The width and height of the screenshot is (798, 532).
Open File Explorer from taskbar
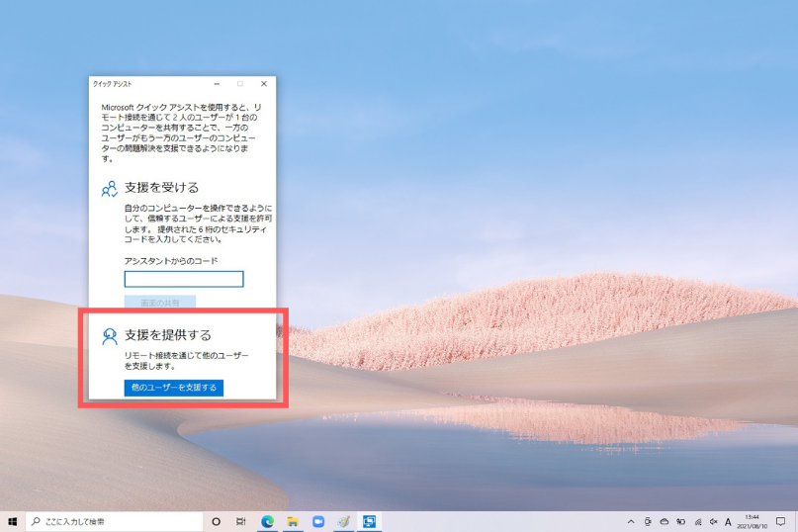click(x=293, y=521)
